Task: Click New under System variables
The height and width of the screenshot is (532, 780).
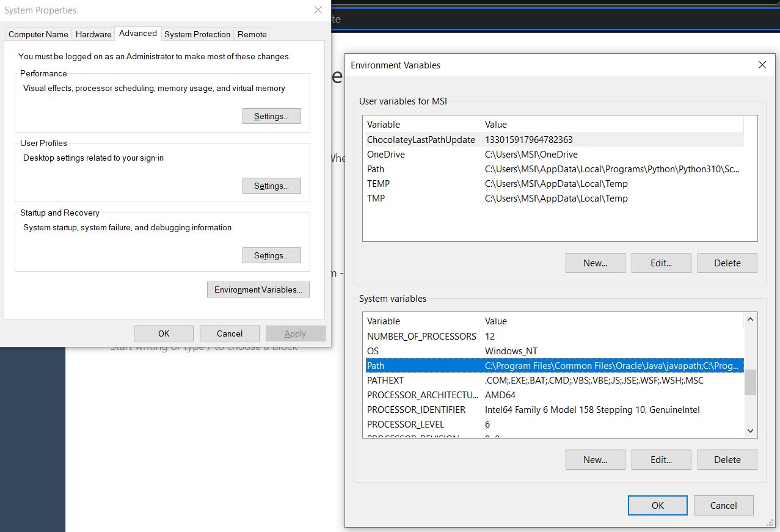Action: pos(596,460)
